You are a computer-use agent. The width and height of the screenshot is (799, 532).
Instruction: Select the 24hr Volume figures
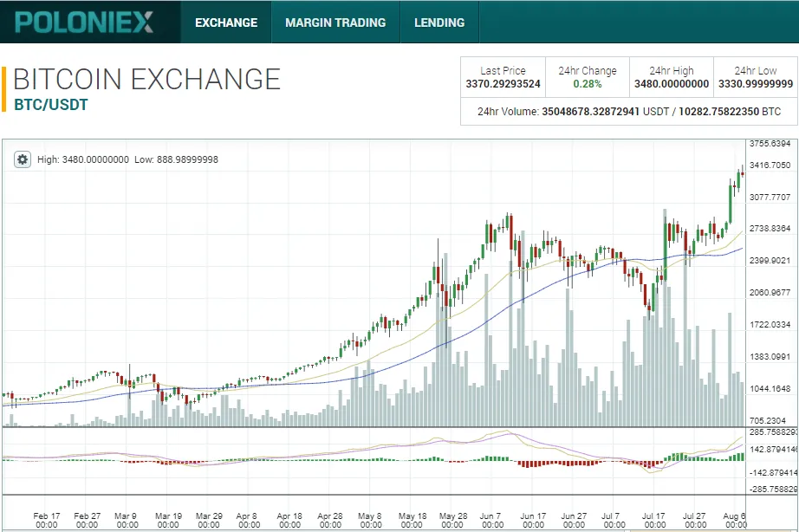pos(629,111)
